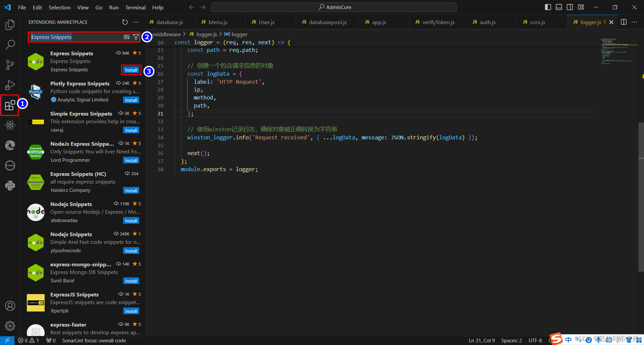Viewport: 644px width, 345px height.
Task: Open the Explorer view in activity bar
Action: point(10,24)
